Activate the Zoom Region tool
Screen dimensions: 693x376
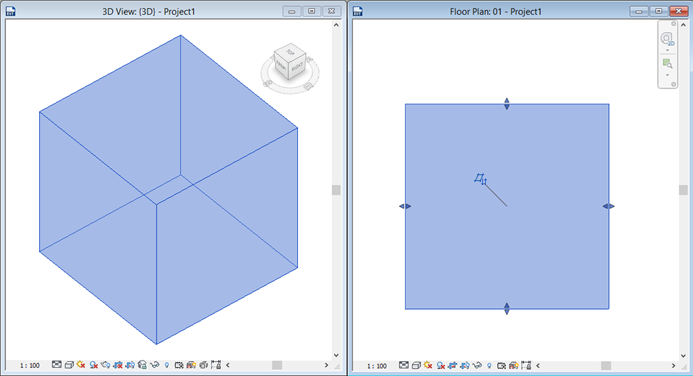(x=667, y=64)
